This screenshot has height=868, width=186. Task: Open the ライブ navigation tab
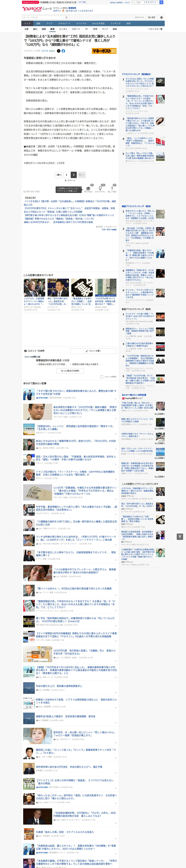(x=49, y=24)
